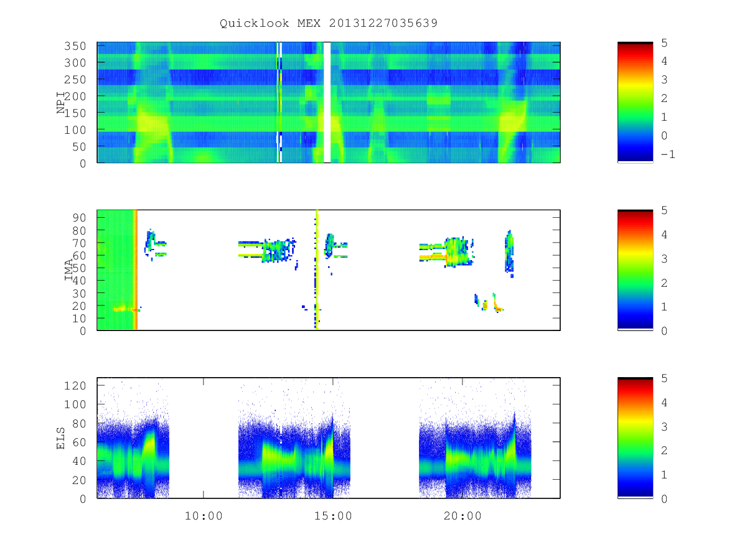This screenshot has width=747, height=560.
Task: Select the ELS y-axis label
Action: click(x=61, y=437)
